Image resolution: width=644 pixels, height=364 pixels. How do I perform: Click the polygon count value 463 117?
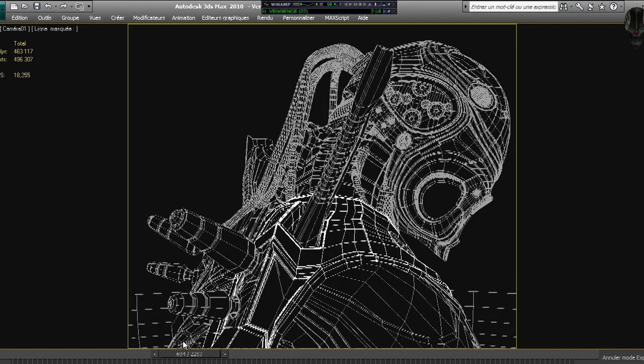click(x=24, y=51)
